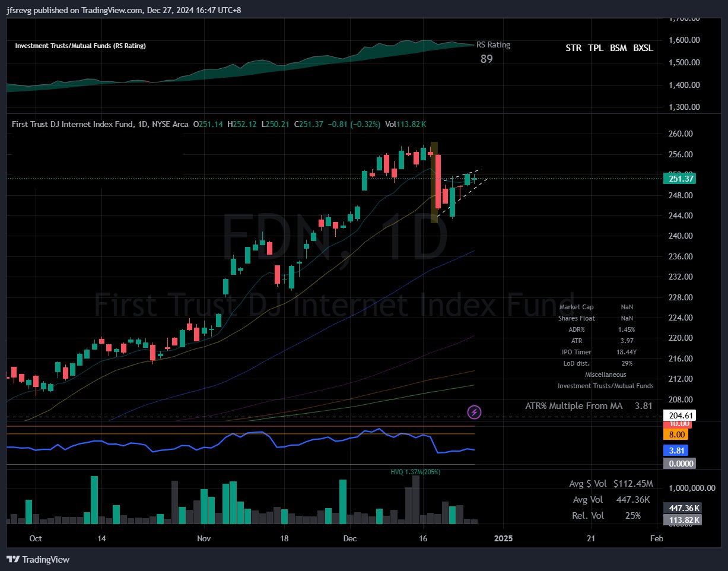Click the Vol113.82K legend value
Viewport: 728px width, 571px height.
(x=406, y=124)
